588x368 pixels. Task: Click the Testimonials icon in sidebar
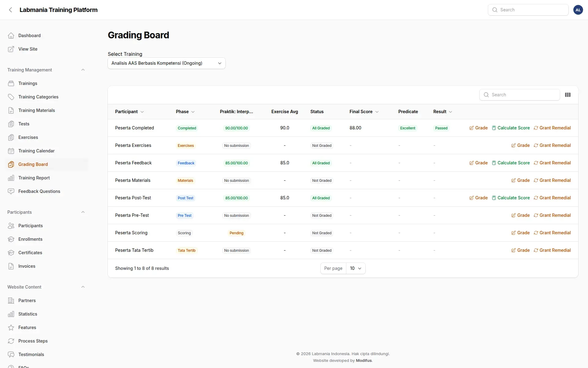[x=11, y=355]
